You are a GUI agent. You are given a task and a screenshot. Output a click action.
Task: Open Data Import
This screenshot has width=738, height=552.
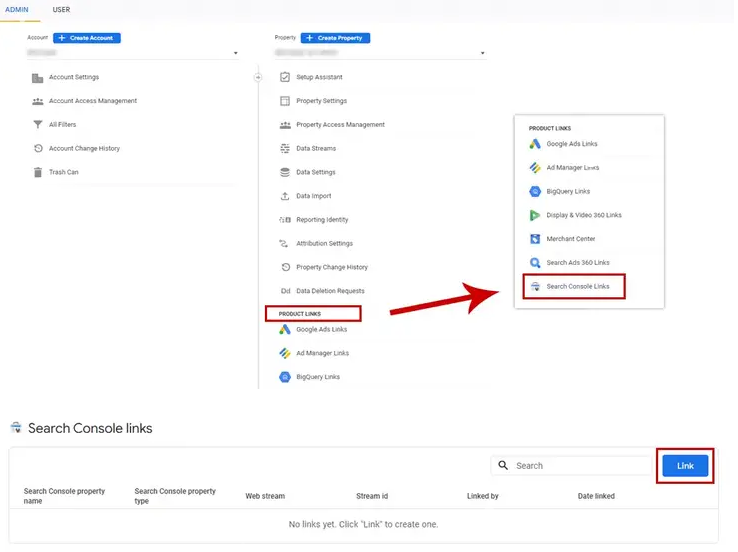click(x=313, y=196)
